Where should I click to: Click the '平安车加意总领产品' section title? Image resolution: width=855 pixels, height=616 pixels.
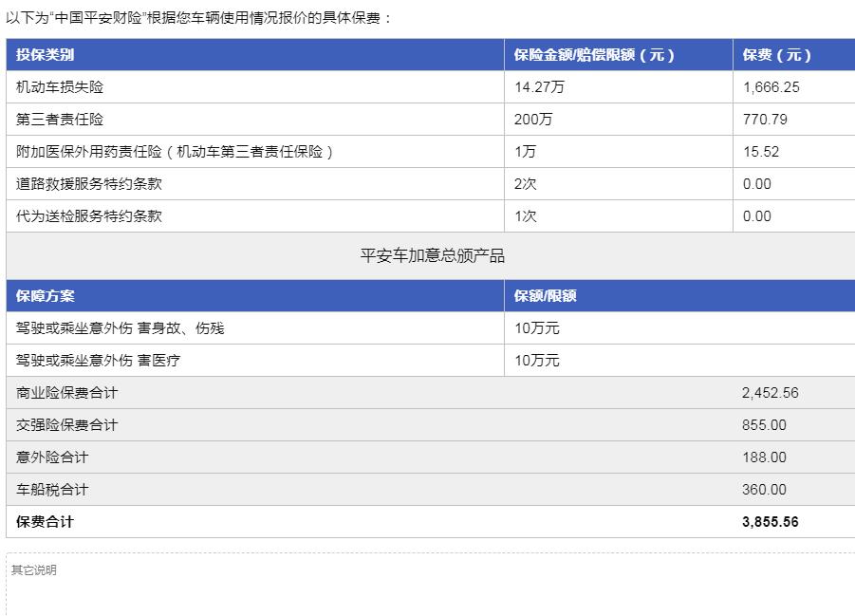[433, 255]
